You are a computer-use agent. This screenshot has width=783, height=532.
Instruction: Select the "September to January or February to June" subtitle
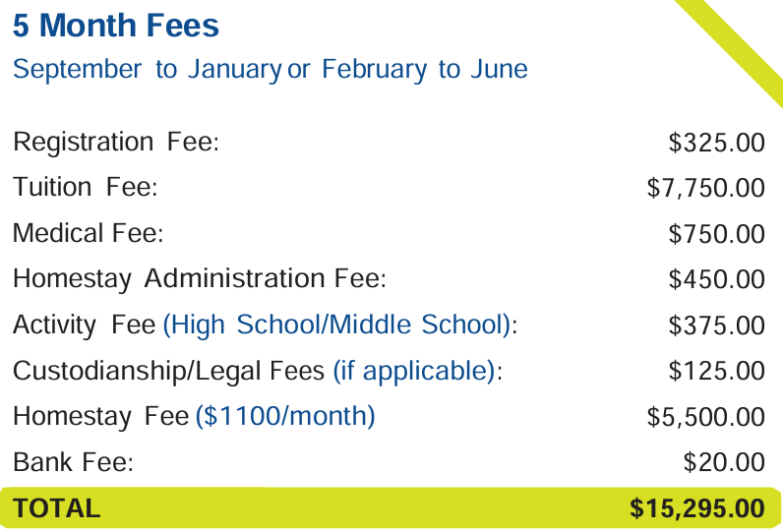(270, 70)
